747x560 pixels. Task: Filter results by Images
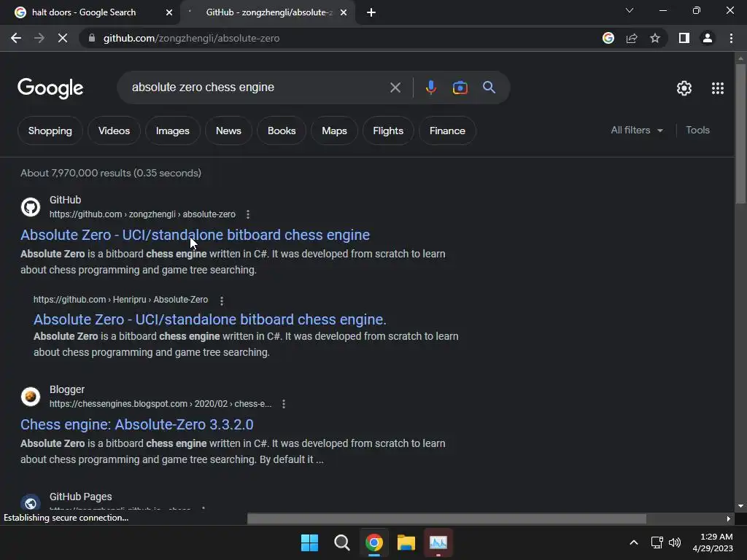(172, 131)
